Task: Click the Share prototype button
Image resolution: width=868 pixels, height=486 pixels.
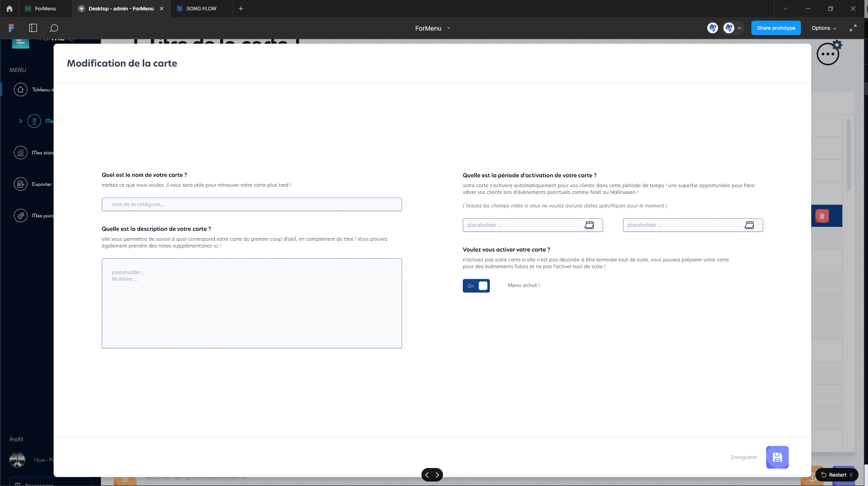Action: coord(776,28)
